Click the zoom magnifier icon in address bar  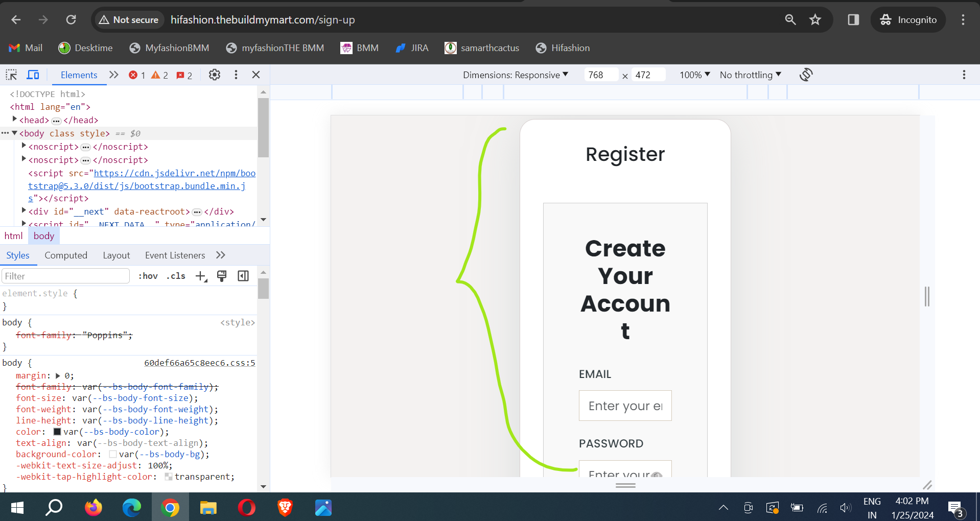(790, 20)
